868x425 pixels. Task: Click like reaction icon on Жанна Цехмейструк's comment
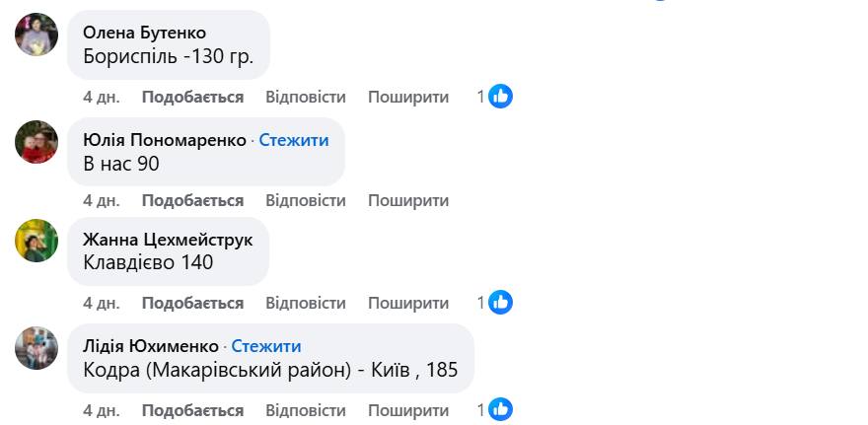[x=501, y=303]
